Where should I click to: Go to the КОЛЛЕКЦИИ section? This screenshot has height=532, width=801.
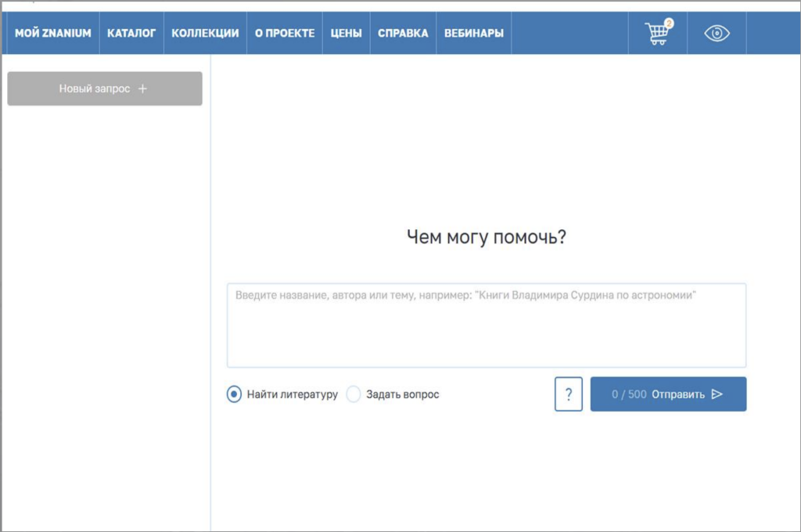click(x=205, y=34)
